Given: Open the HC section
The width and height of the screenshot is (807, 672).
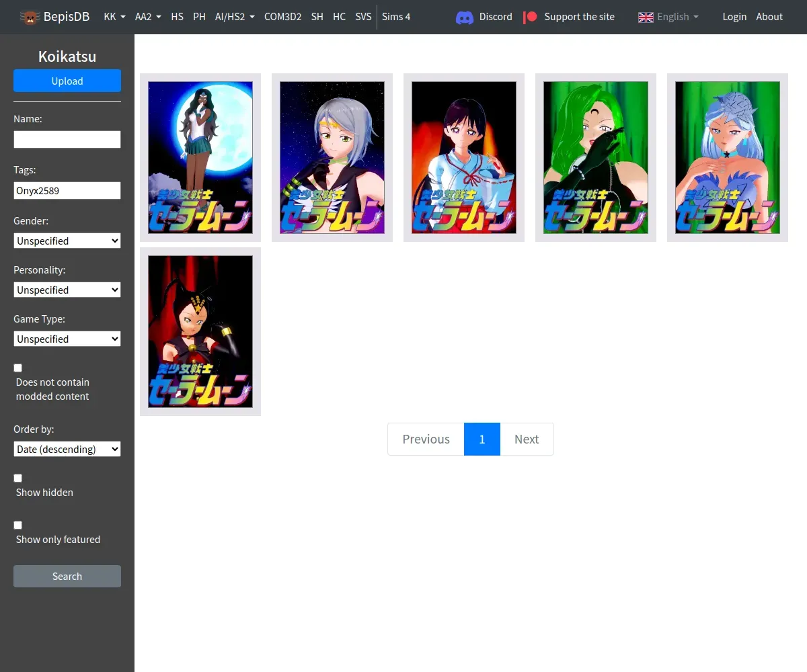Looking at the screenshot, I should (340, 17).
